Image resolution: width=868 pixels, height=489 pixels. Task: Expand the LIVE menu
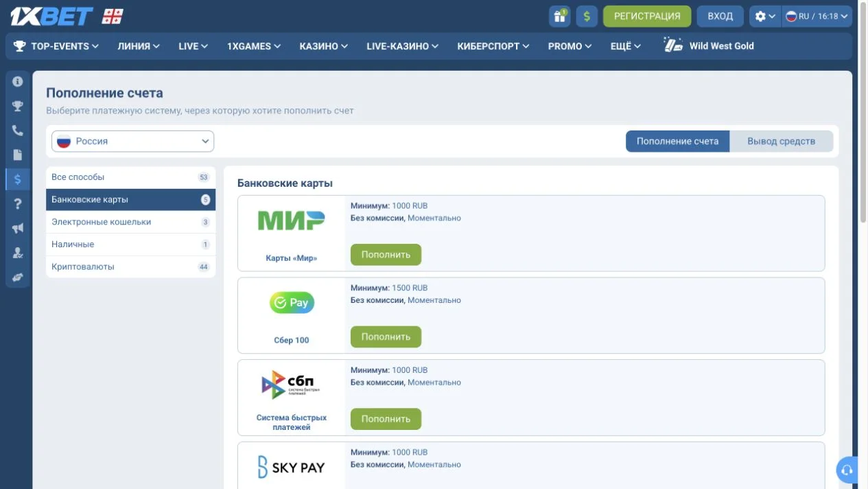tap(193, 46)
